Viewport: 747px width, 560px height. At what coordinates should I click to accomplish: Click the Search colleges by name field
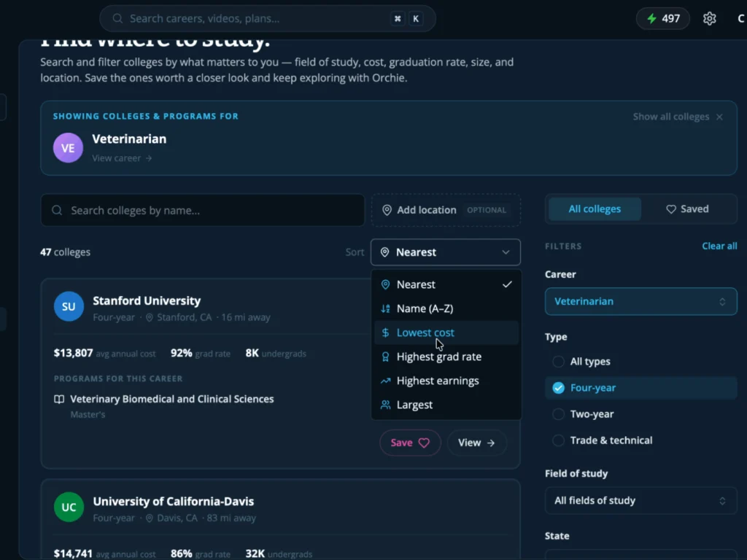tap(203, 210)
